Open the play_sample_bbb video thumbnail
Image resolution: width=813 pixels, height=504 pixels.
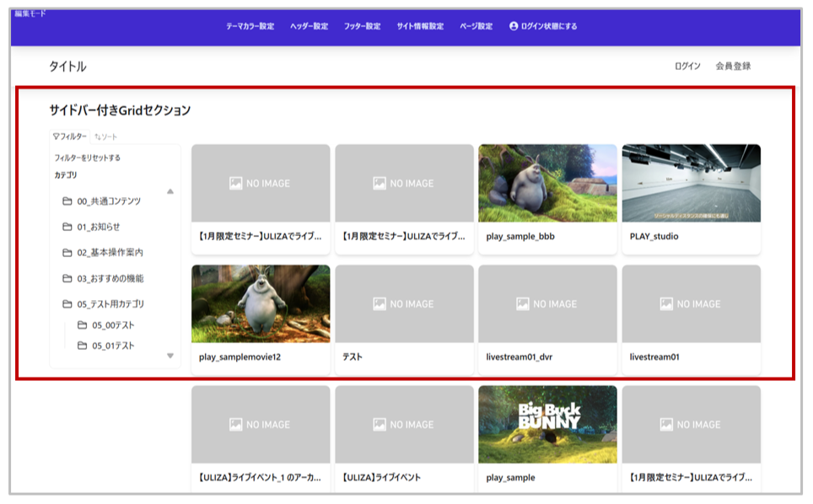[x=547, y=183]
